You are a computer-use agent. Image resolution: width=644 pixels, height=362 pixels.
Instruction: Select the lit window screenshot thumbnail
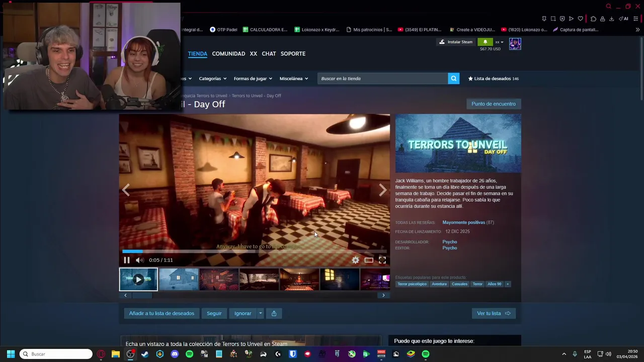340,280
